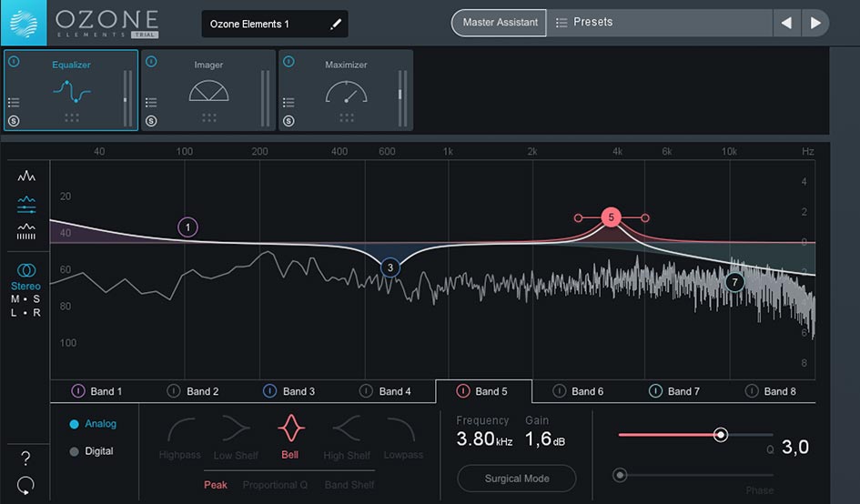Toggle Band 1 power button

click(78, 391)
